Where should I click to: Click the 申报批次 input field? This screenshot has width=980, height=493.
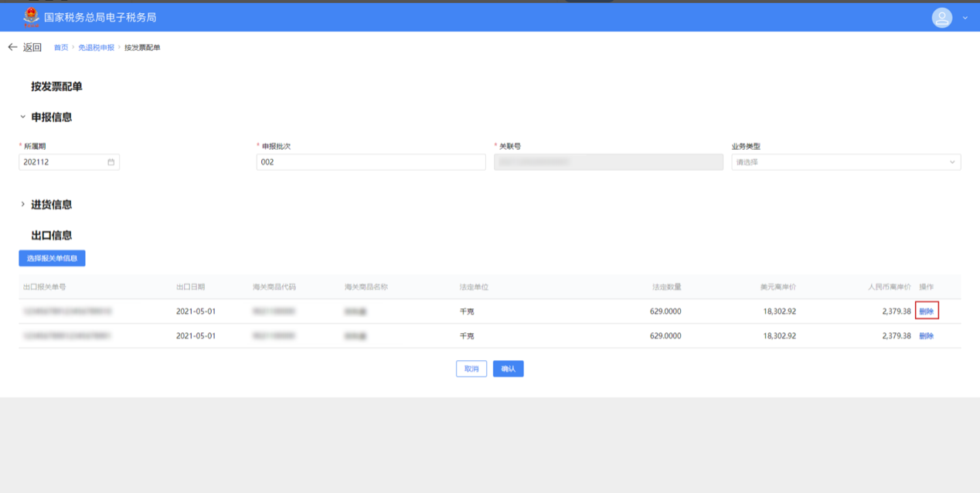point(371,162)
